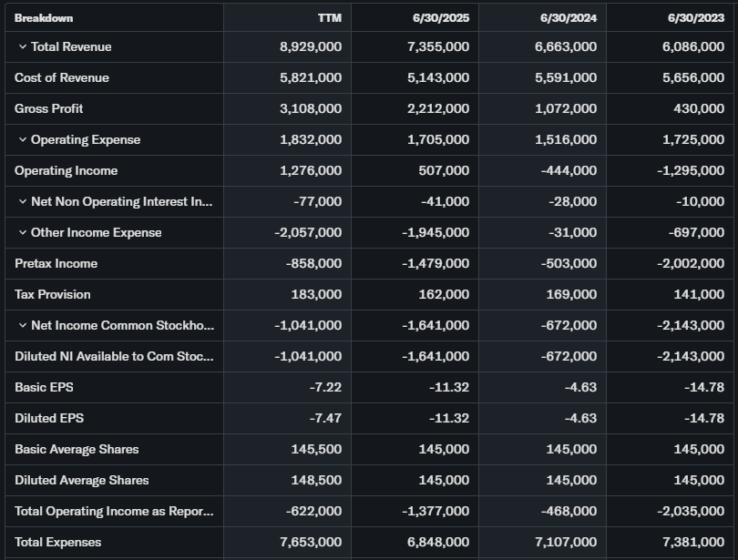Click the Pretax Income row label
The image size is (738, 560).
(x=56, y=264)
